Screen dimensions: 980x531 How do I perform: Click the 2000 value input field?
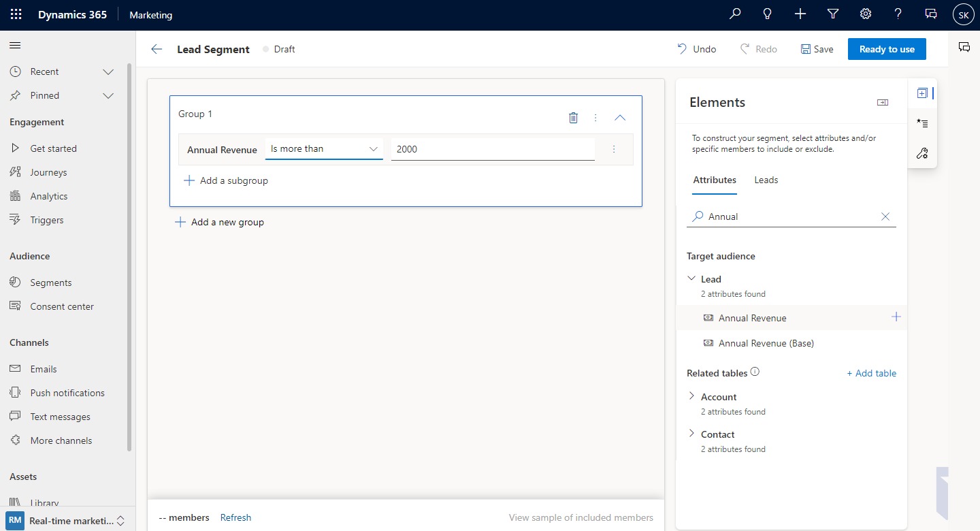(x=492, y=148)
